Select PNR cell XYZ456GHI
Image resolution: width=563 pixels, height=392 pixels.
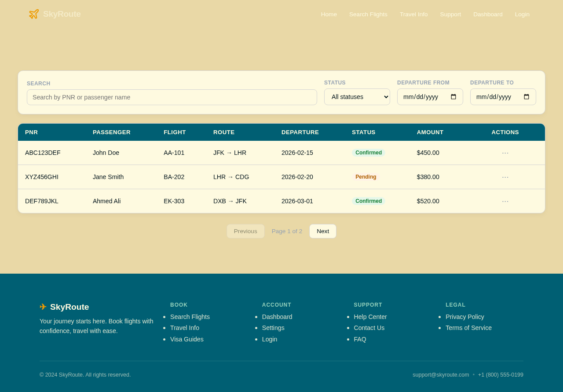42,177
